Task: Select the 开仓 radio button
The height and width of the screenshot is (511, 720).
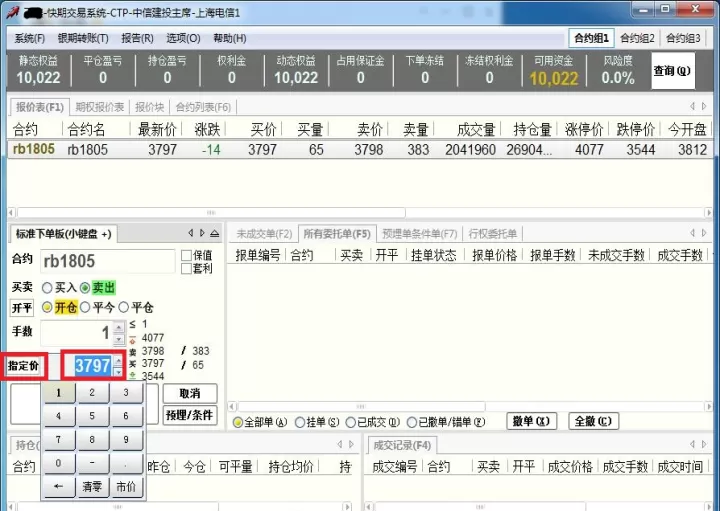Action: click(47, 307)
